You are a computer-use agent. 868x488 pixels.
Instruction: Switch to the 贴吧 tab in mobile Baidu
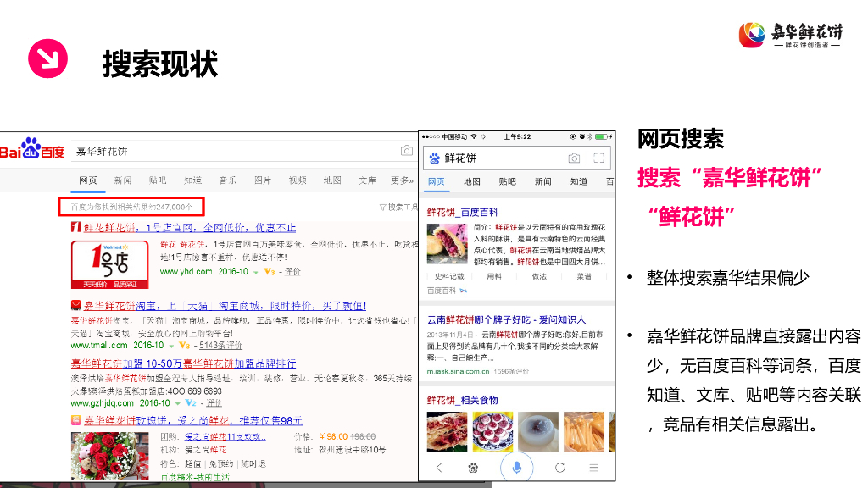[507, 181]
